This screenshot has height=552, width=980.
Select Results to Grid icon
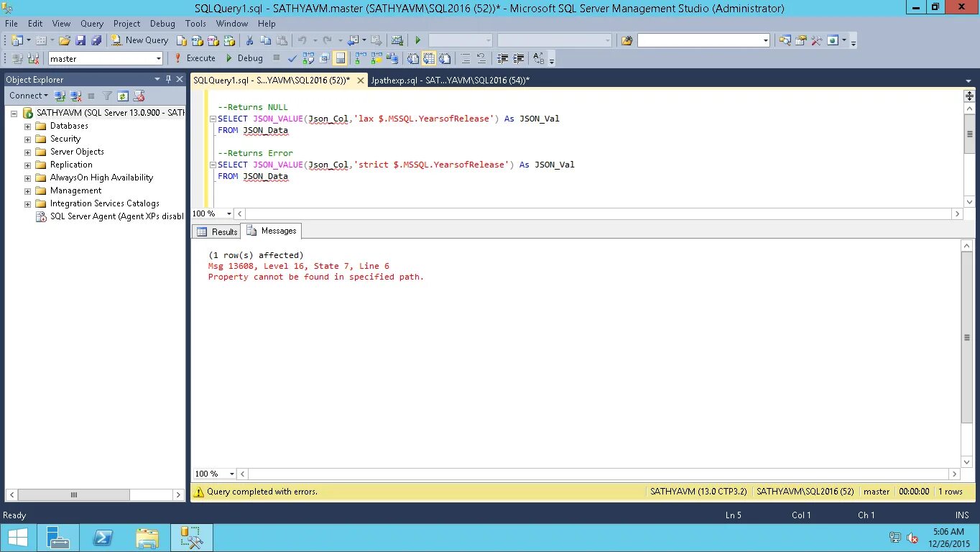(x=428, y=58)
